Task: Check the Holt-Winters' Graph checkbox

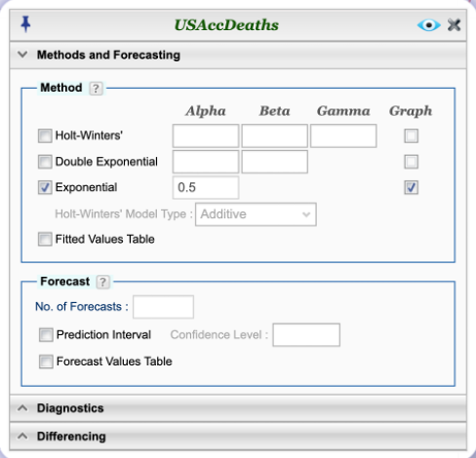Action: 412,135
